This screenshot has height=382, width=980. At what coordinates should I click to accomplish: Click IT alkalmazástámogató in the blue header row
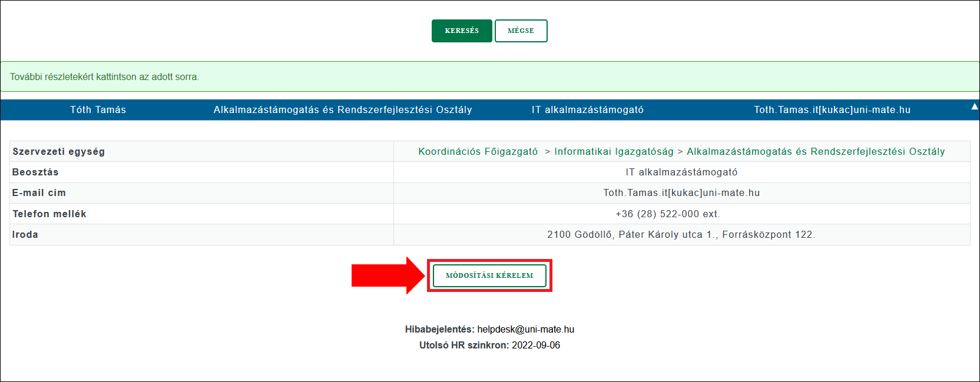(587, 110)
